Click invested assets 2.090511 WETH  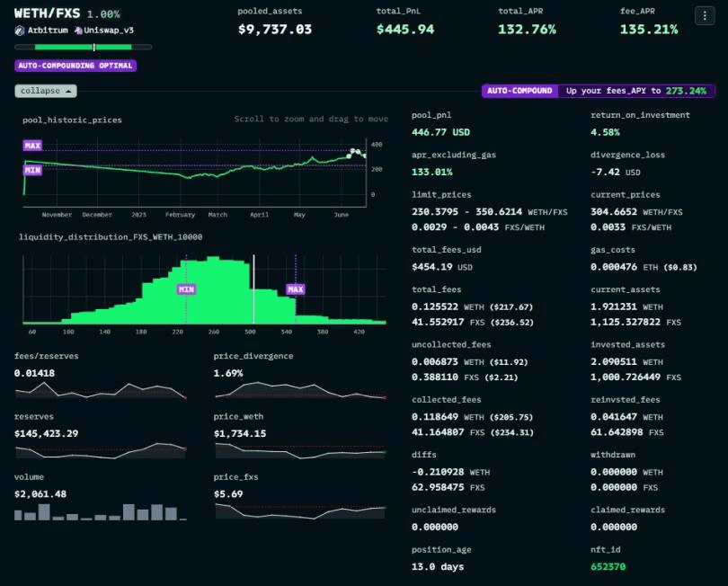pos(626,361)
